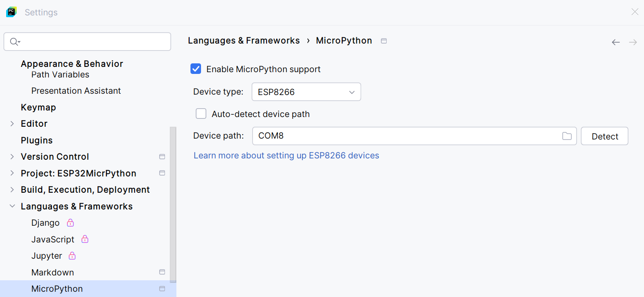Open the Keymap settings
This screenshot has height=297, width=644.
(x=38, y=107)
